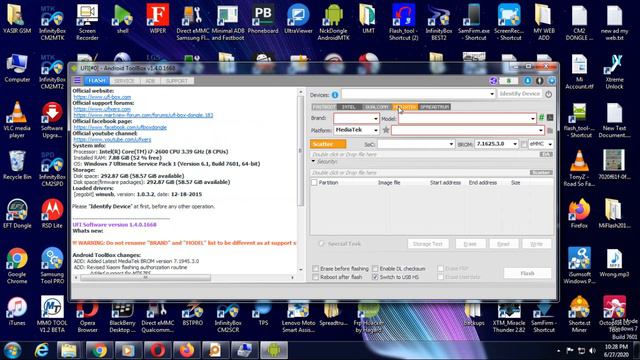Open Firefox desktop shortcut
Image resolution: width=640 pixels, height=360 pixels.
pyautogui.click(x=579, y=214)
